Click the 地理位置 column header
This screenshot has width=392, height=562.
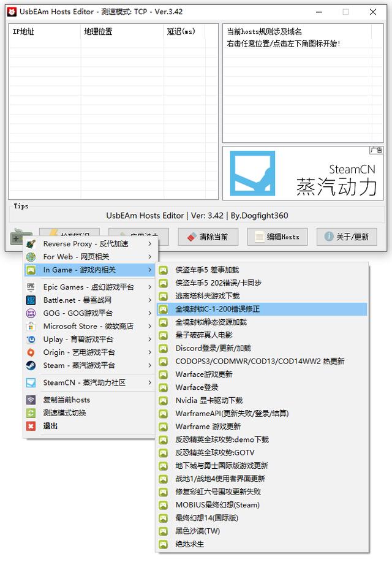(122, 31)
